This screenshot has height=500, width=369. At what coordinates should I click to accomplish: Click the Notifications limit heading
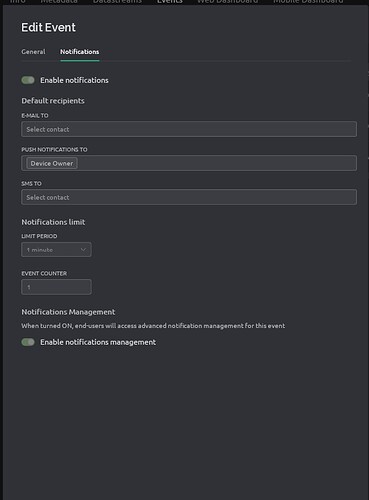click(53, 222)
